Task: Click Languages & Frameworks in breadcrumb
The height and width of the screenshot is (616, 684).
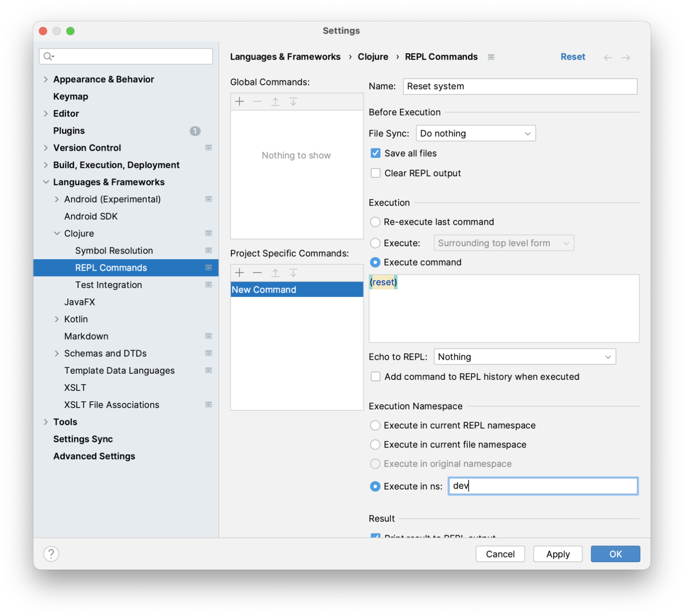Action: tap(285, 57)
